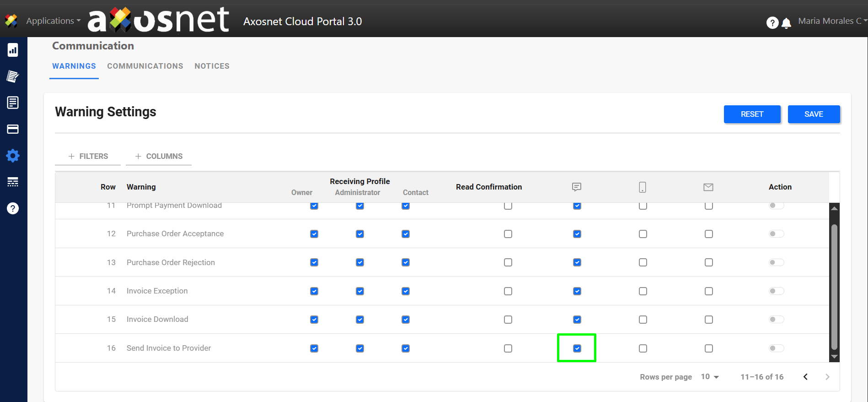The image size is (868, 402).
Task: Click the sidebar help question mark icon
Action: [13, 208]
